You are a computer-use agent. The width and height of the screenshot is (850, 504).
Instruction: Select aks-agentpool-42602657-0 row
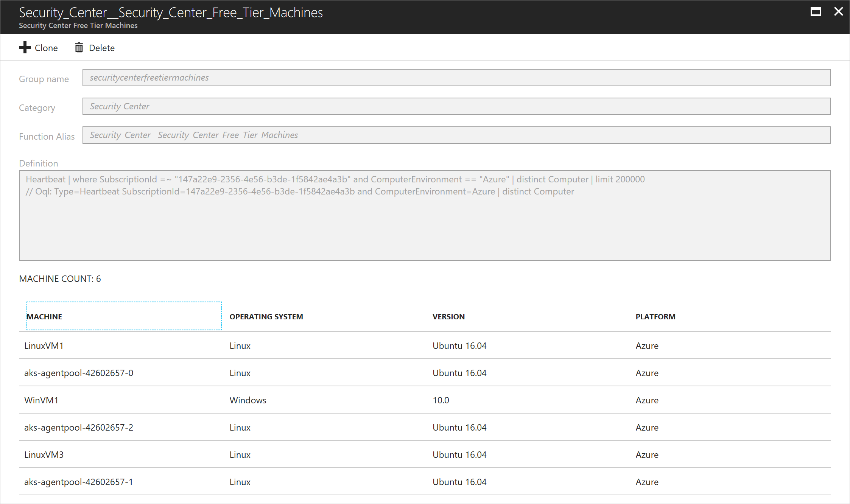pyautogui.click(x=79, y=373)
